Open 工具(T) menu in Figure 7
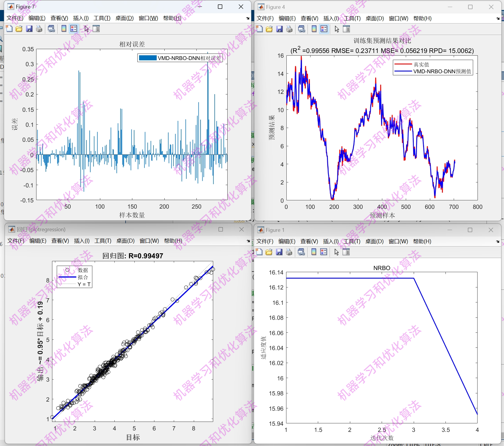The width and height of the screenshot is (504, 446). [x=102, y=18]
